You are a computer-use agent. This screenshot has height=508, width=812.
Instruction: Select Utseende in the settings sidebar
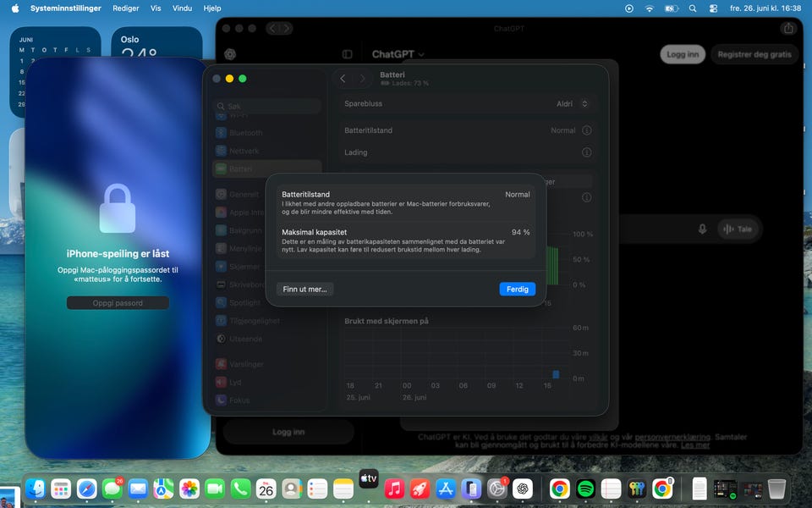tap(267, 339)
